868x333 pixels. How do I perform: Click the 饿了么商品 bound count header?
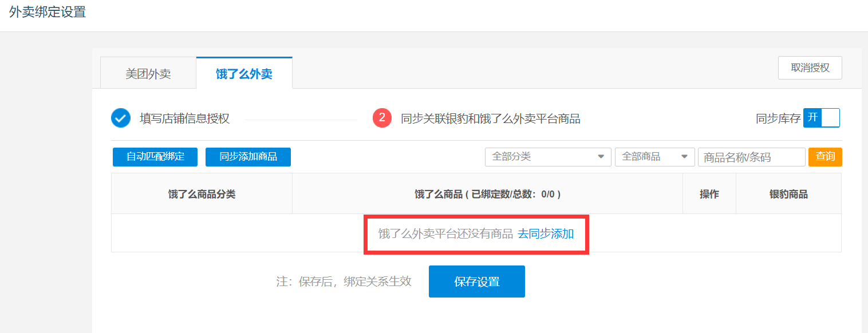coord(487,194)
